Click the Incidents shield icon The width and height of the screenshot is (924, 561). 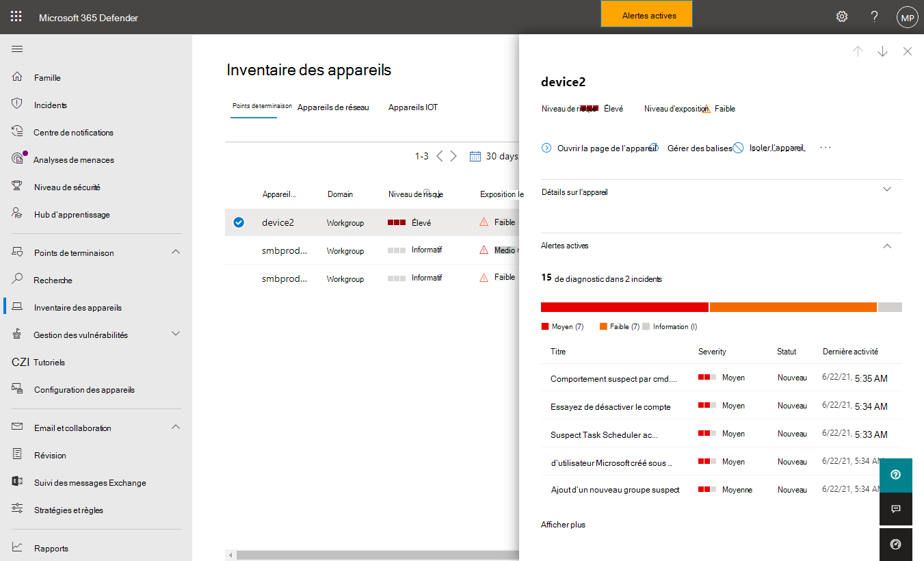coord(18,105)
